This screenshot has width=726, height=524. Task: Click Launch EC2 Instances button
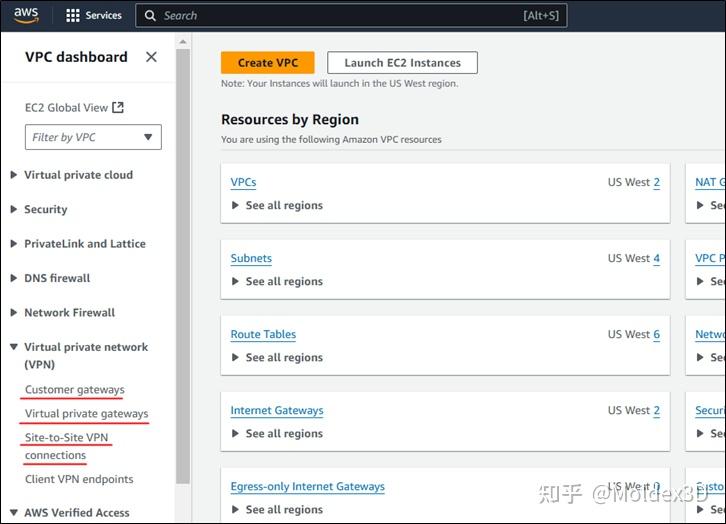(402, 63)
